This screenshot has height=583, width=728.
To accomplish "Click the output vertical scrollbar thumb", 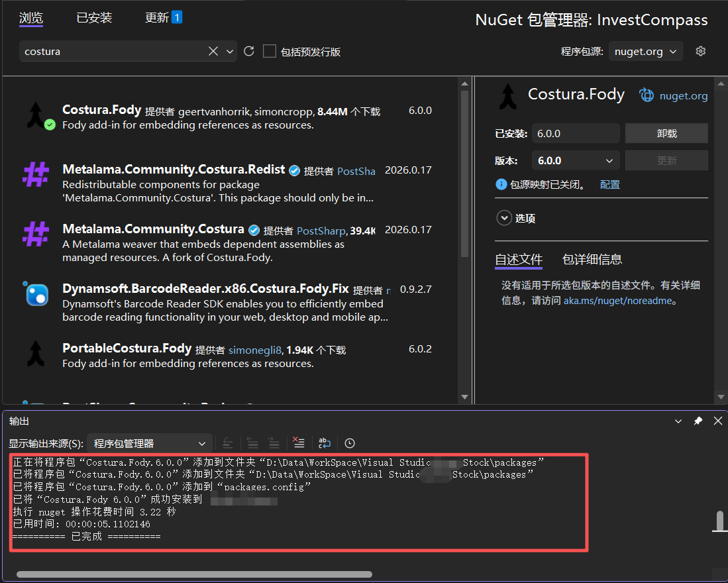I will click(x=719, y=521).
